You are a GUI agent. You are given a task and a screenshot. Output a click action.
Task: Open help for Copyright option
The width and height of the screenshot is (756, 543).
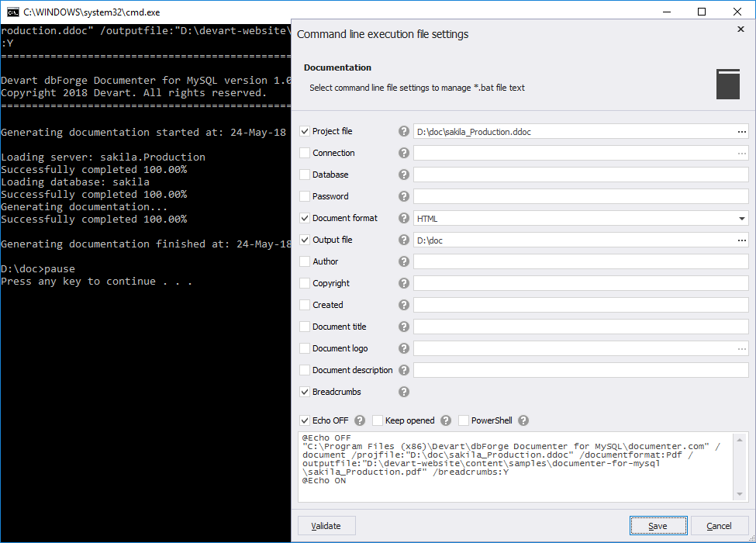tap(404, 283)
